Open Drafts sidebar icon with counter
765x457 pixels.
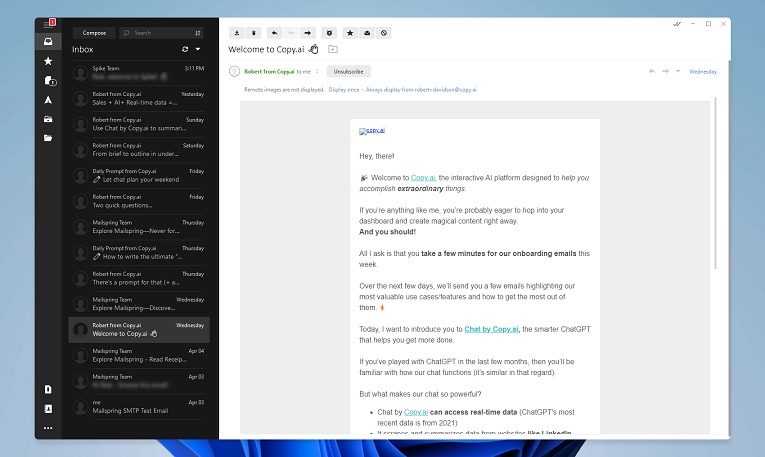coord(49,80)
